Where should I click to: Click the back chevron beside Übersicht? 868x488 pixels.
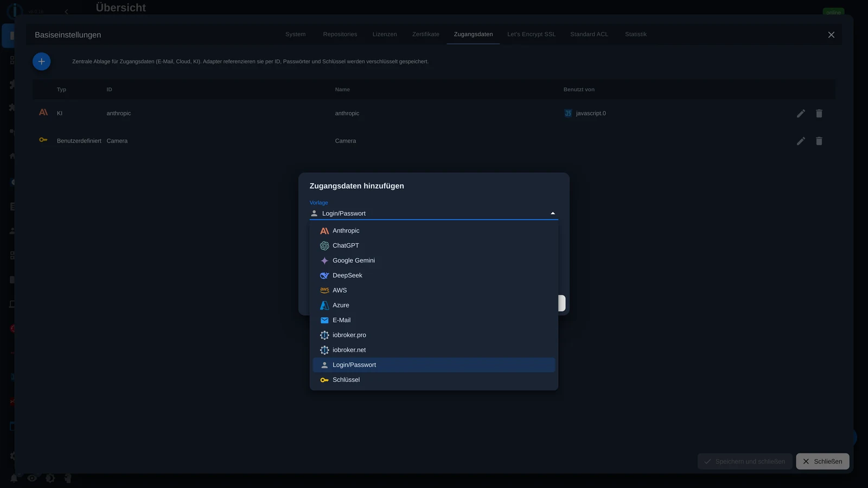pyautogui.click(x=66, y=11)
